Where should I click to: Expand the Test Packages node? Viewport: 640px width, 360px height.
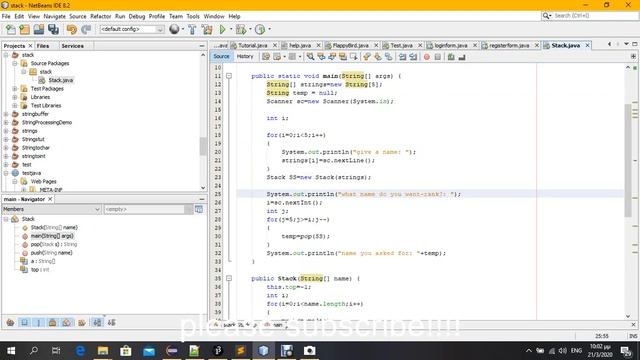point(15,89)
